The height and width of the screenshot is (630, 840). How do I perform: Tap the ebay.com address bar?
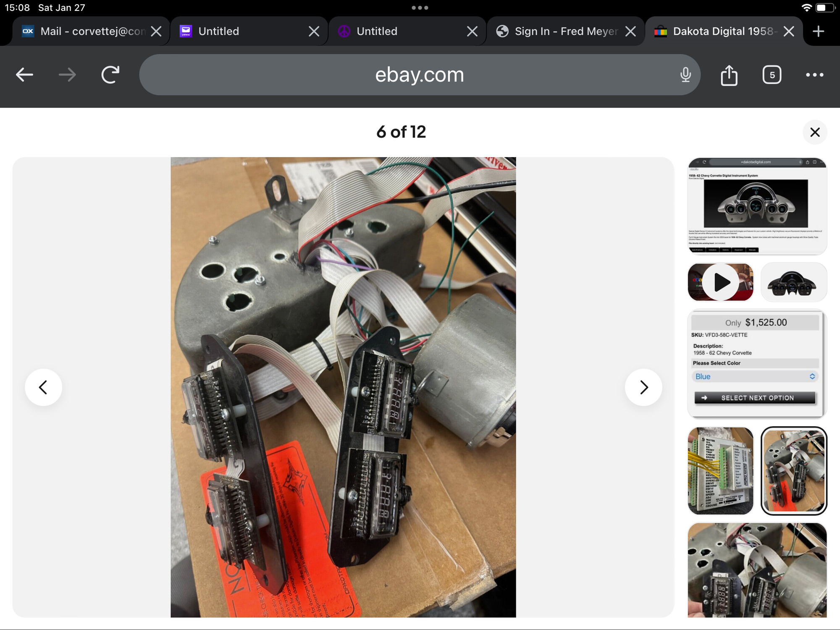tap(419, 75)
